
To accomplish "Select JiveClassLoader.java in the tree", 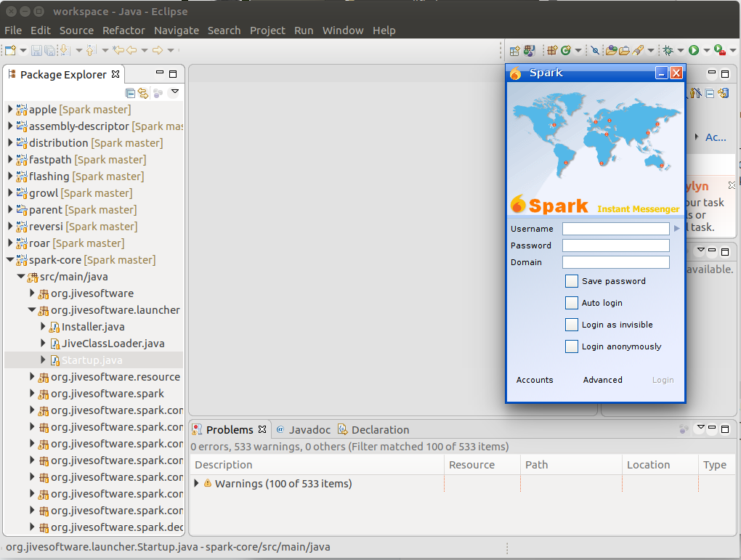I will pos(113,344).
